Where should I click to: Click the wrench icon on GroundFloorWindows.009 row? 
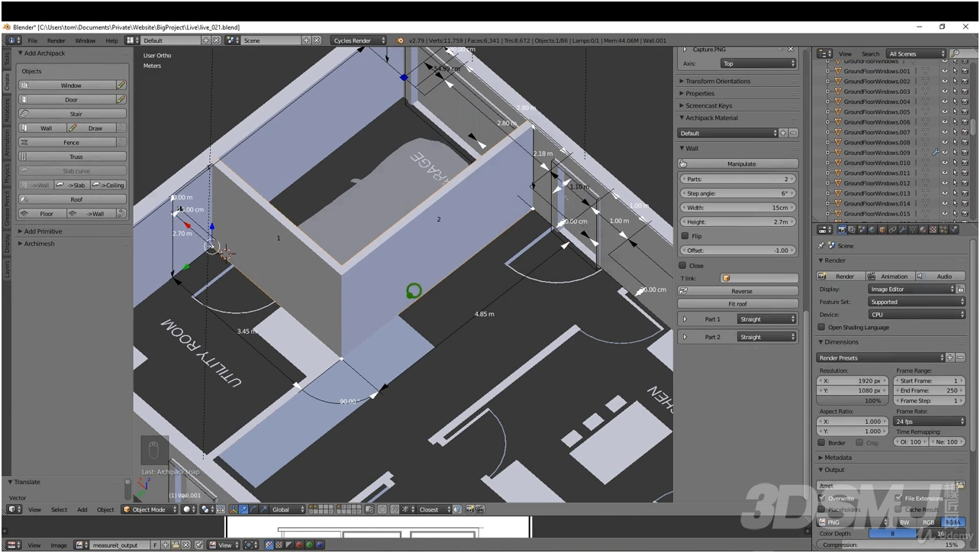(936, 153)
